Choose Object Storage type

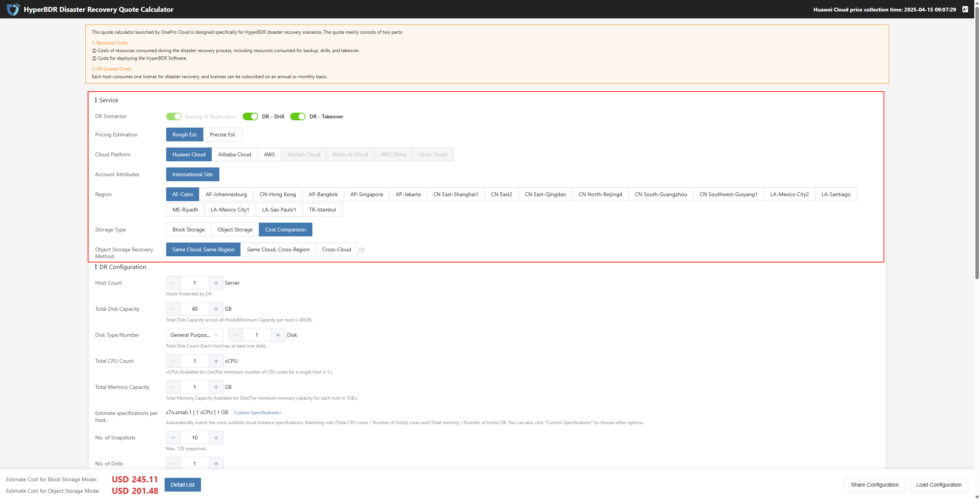235,230
